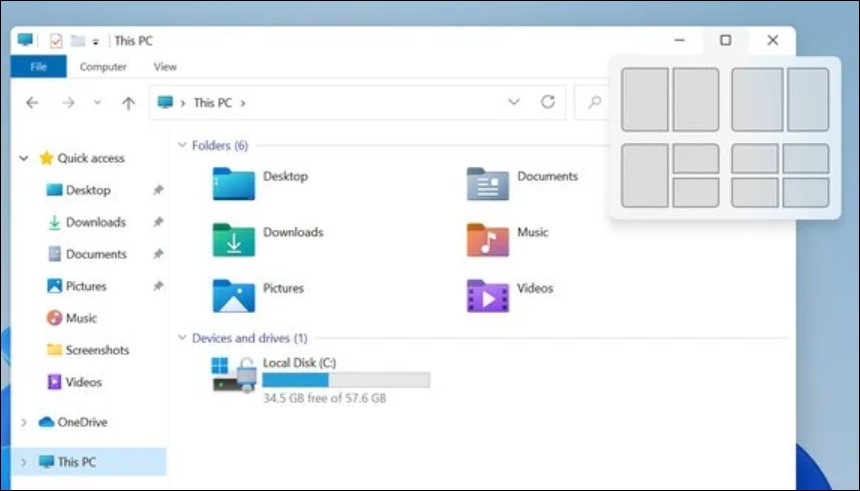This screenshot has height=491, width=860.
Task: Select Music in the navigation pane
Action: tap(72, 318)
